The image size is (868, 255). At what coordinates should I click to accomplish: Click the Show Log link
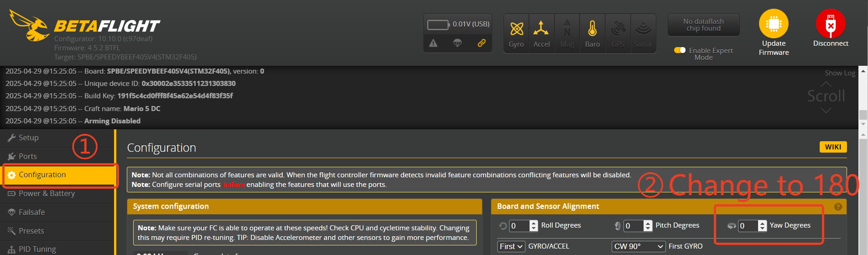click(x=840, y=73)
